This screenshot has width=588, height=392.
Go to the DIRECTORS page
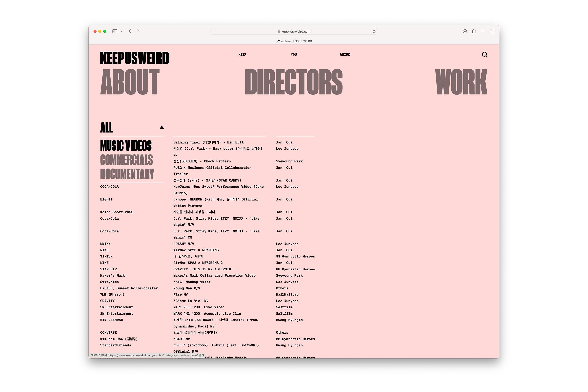pyautogui.click(x=294, y=82)
